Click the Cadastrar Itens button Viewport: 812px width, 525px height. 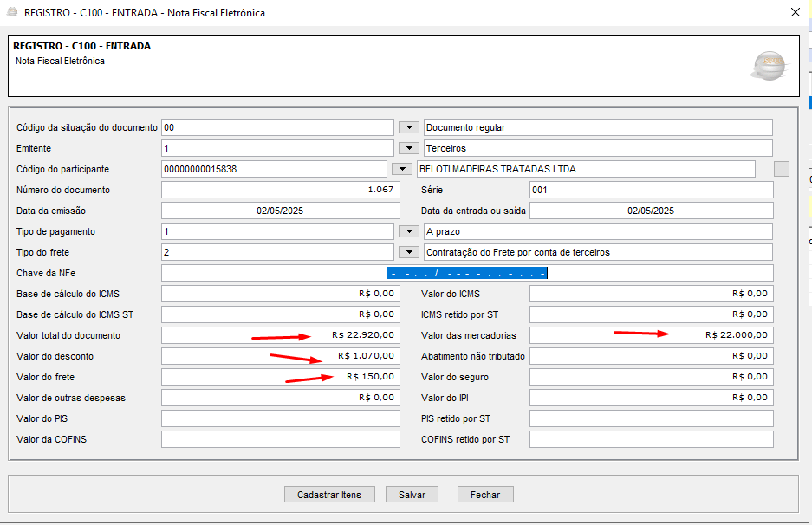coord(329,495)
